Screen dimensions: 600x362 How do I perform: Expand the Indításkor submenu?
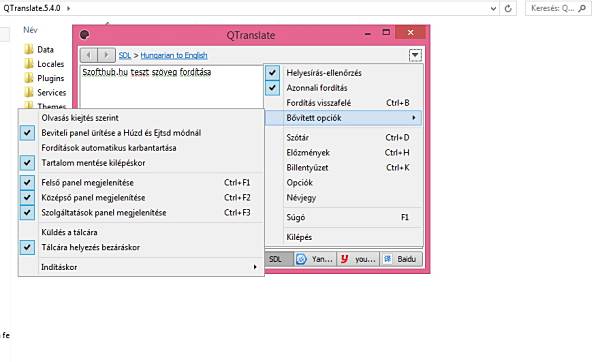[x=141, y=267]
